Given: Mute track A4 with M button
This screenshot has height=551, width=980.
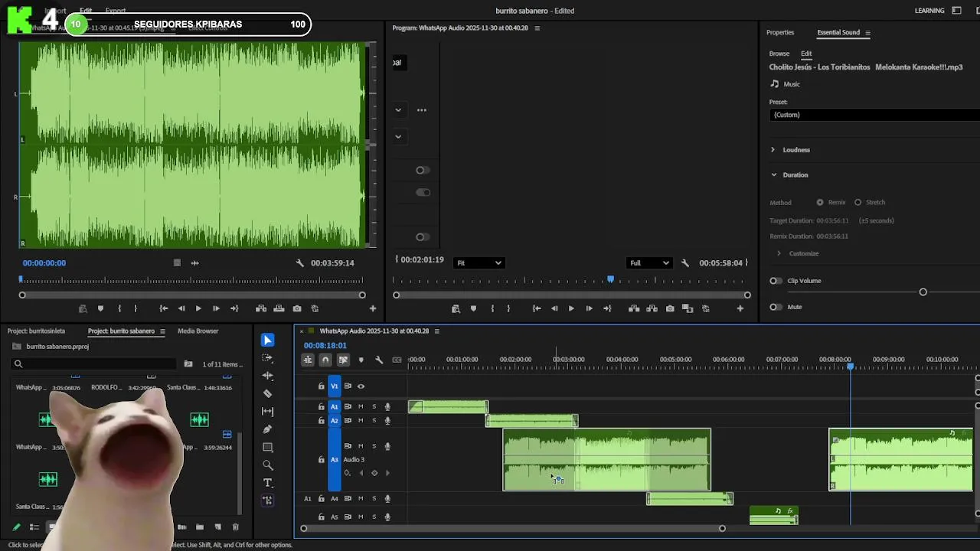Looking at the screenshot, I should pos(361,499).
